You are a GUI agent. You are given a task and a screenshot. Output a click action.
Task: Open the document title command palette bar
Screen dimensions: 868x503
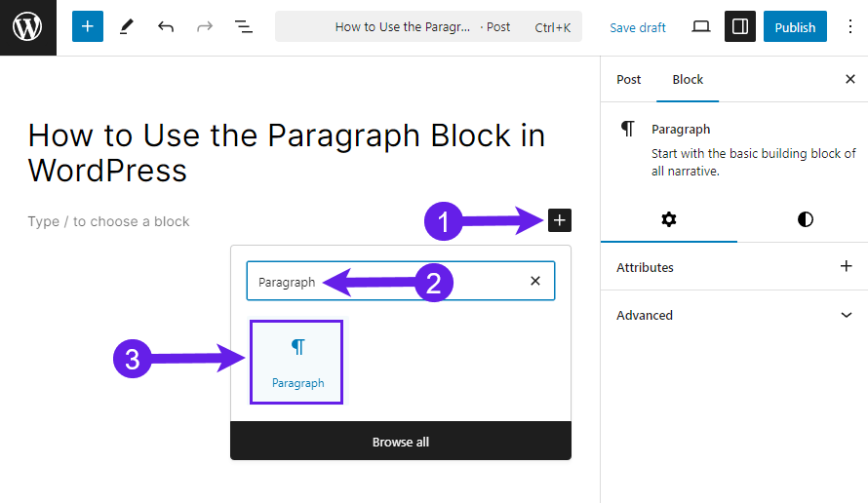coord(428,26)
